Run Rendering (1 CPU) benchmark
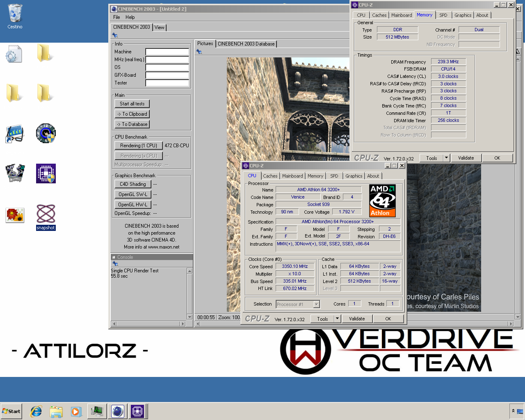 (x=139, y=146)
